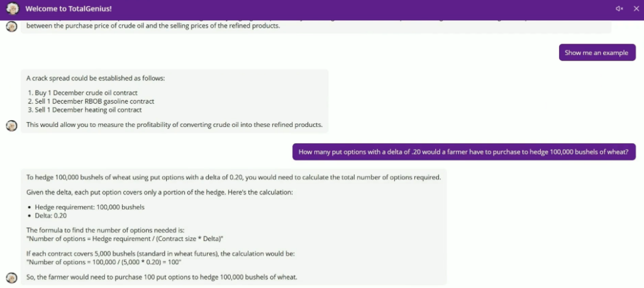Click the final "purchase 100 put options" sentence
Image resolution: width=644 pixels, height=288 pixels.
(162, 277)
